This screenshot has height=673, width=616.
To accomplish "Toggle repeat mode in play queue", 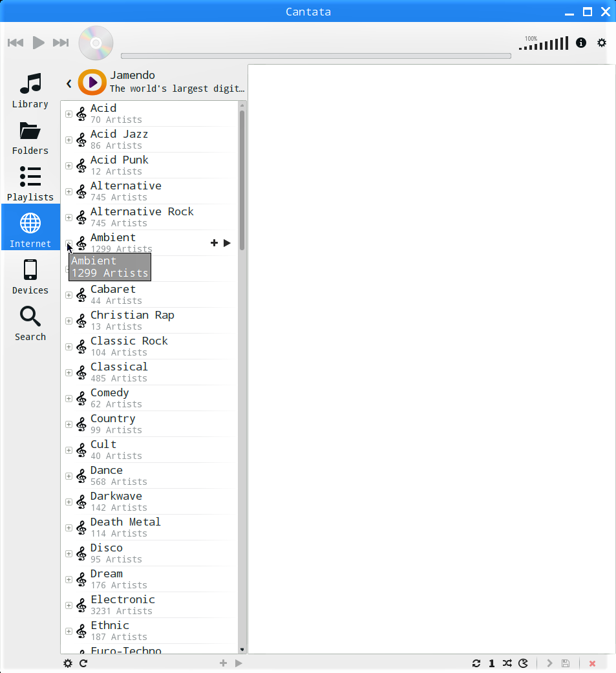I will [x=476, y=663].
